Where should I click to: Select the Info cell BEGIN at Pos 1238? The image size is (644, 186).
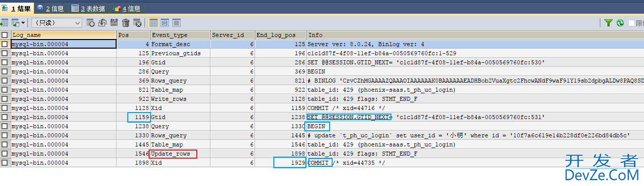pyautogui.click(x=475, y=126)
